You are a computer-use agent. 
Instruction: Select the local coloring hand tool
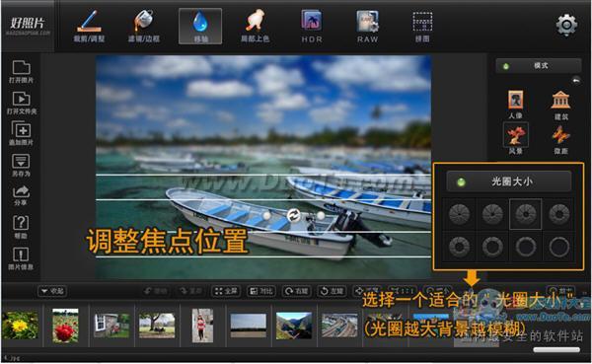[256, 27]
